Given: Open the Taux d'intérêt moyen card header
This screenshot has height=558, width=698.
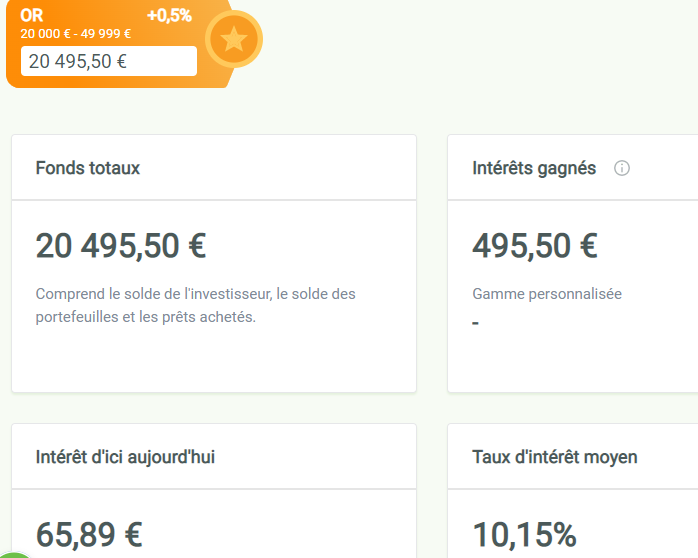Looking at the screenshot, I should (572, 457).
